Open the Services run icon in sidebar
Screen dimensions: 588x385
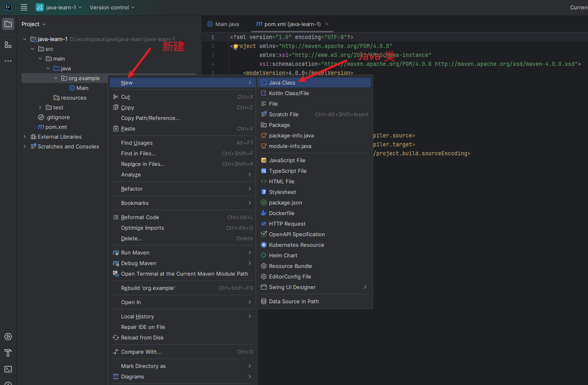tap(8, 337)
